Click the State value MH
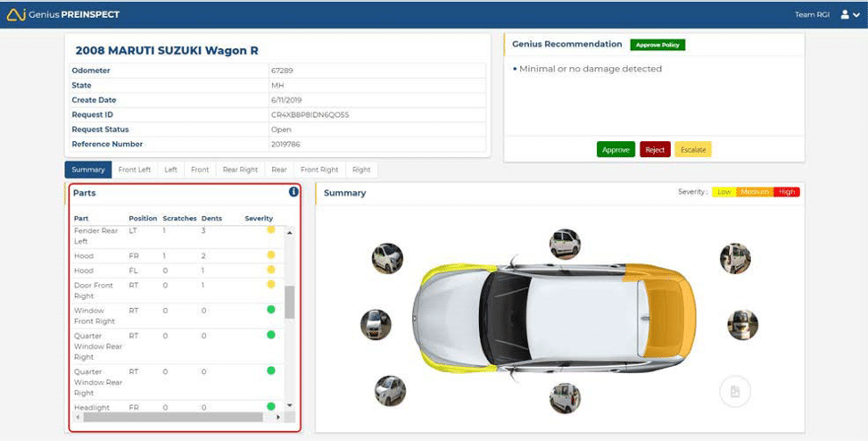 [x=277, y=86]
